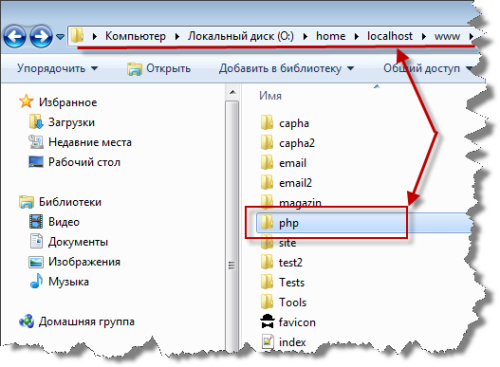500x367 pixels.
Task: Open the Видео library
Action: pos(64,222)
